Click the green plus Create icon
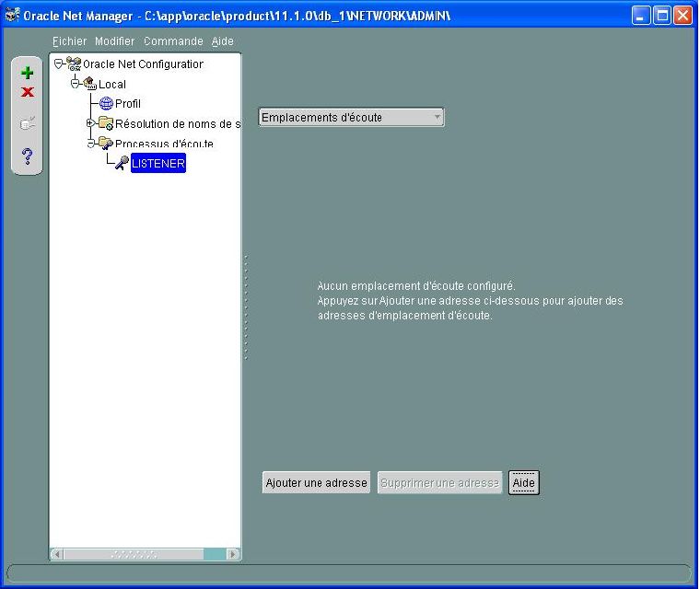Screen dimensions: 700x589 (28, 73)
